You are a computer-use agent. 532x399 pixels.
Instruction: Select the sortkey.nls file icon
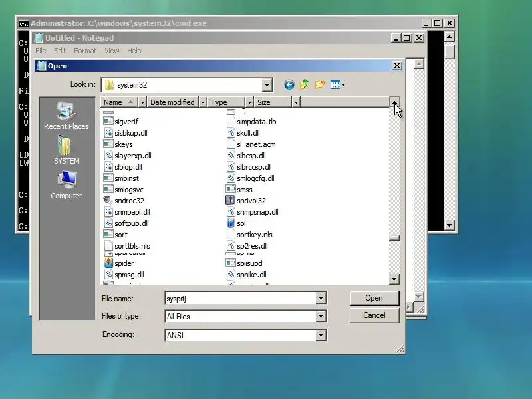pos(231,235)
